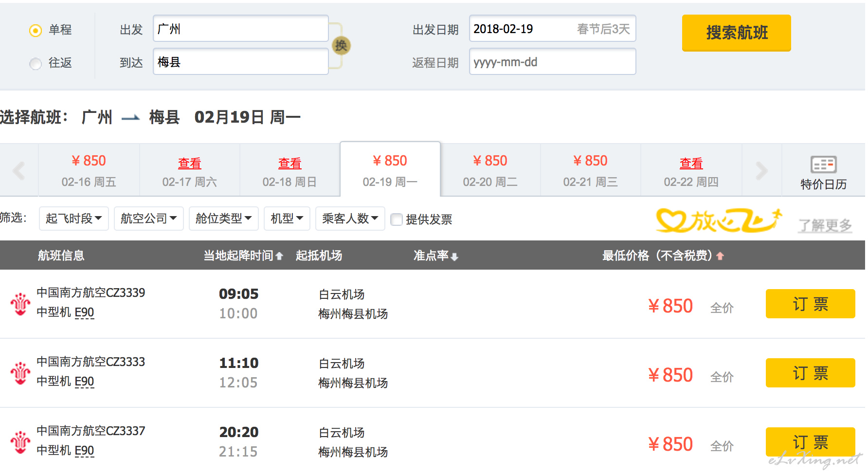This screenshot has height=476, width=868.
Task: Select the 02-20 周二 date tab
Action: coord(490,170)
